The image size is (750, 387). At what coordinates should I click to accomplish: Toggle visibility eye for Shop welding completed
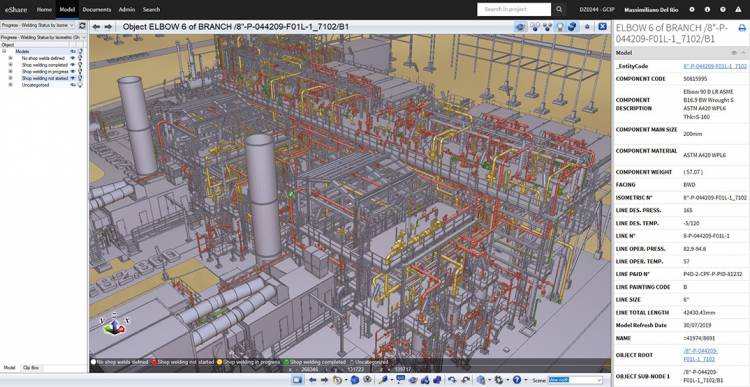(x=73, y=65)
